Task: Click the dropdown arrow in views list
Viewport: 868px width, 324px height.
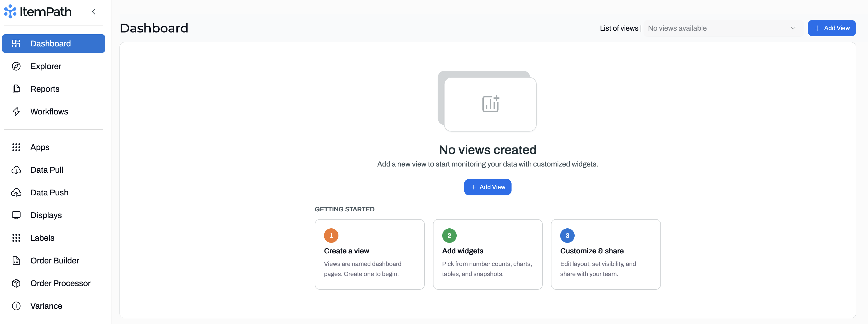Action: [793, 28]
